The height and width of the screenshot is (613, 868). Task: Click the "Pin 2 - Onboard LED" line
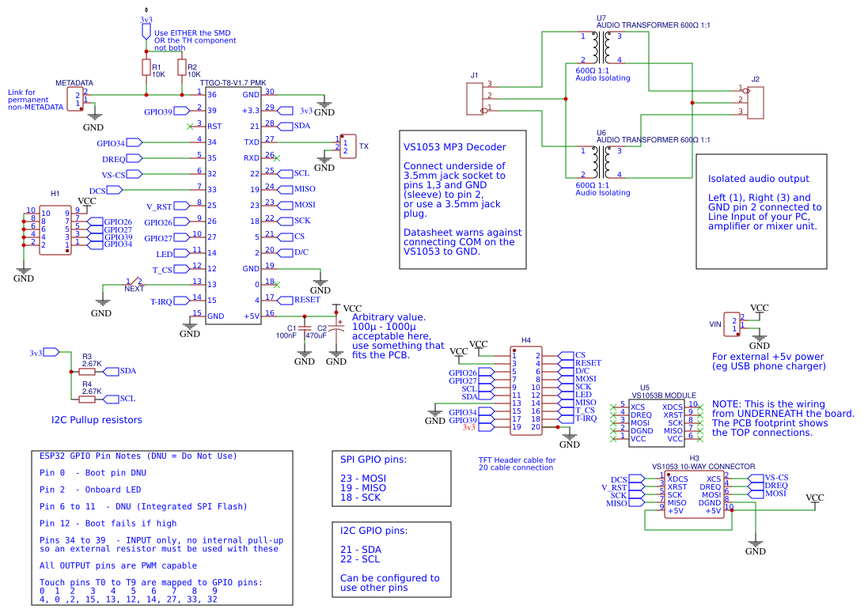click(x=90, y=490)
